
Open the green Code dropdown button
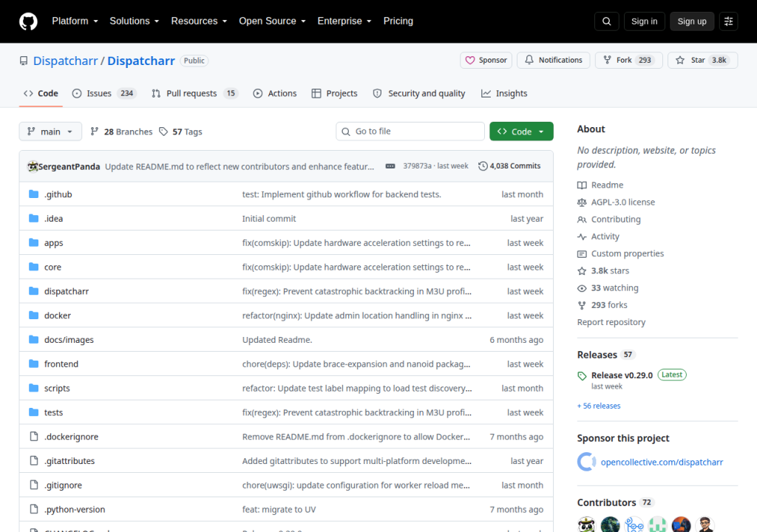coord(521,132)
